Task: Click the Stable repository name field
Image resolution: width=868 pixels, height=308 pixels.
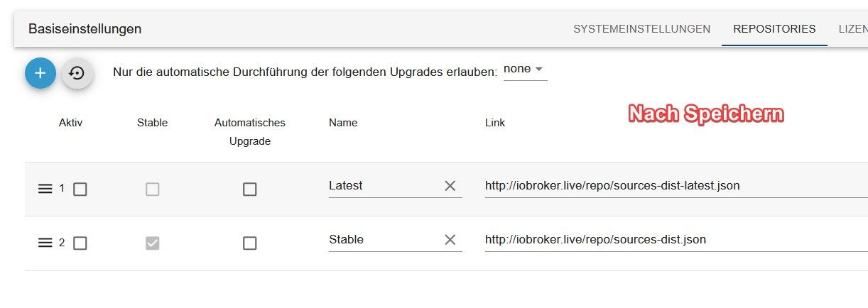Action: point(384,240)
